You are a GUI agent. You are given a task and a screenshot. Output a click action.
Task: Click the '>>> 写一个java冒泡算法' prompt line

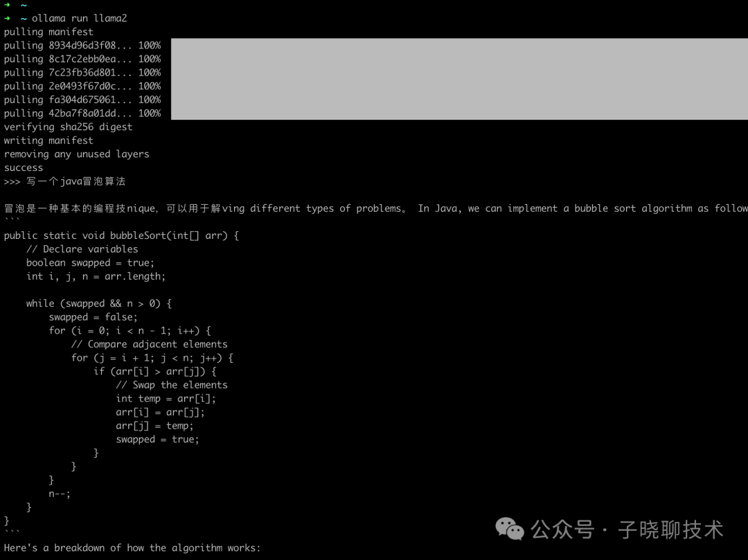click(x=65, y=181)
